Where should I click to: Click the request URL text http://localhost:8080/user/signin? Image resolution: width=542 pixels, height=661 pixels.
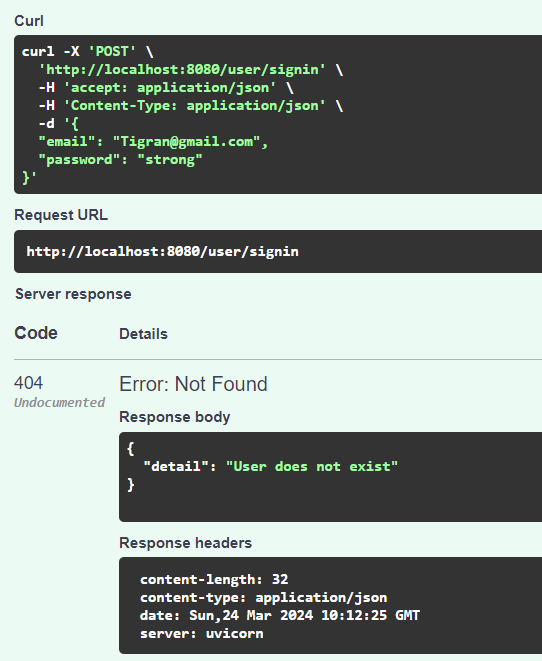coord(162,252)
